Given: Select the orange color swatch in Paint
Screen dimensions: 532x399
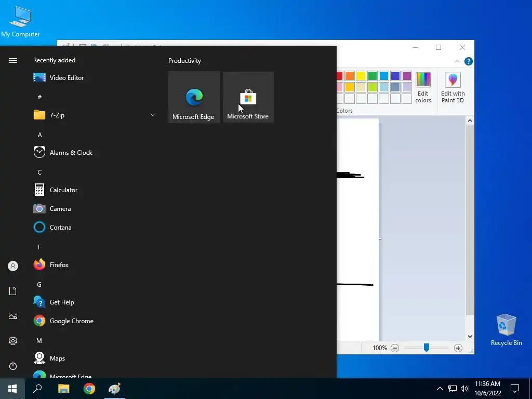Looking at the screenshot, I should point(350,76).
